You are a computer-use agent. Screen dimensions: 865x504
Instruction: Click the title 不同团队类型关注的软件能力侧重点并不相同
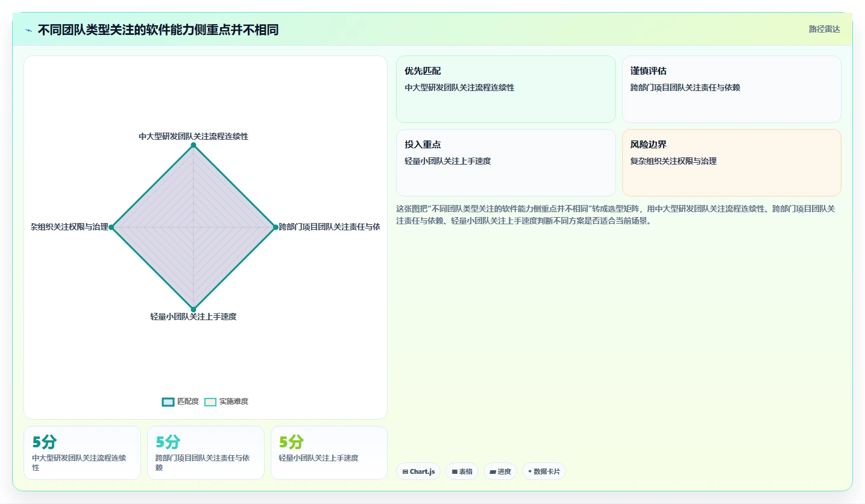[x=158, y=30]
